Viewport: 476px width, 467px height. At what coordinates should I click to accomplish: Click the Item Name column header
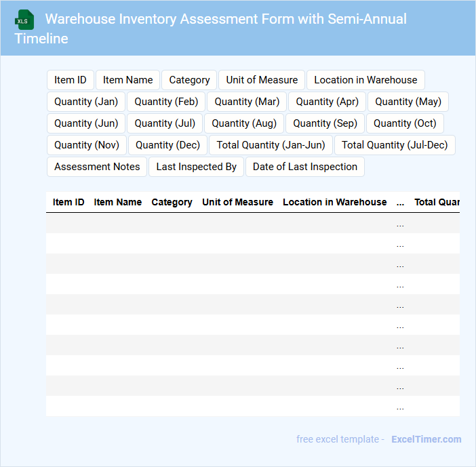(x=118, y=202)
